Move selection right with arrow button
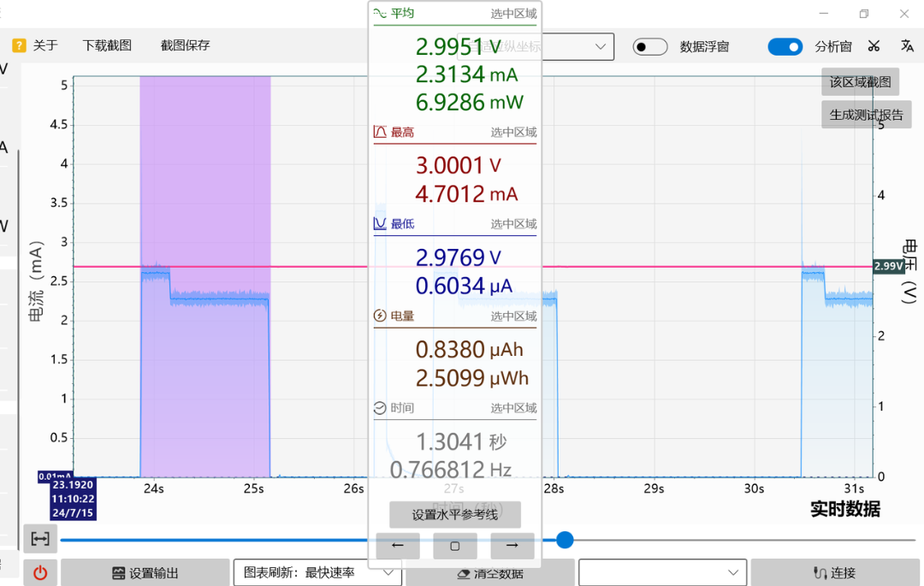This screenshot has width=924, height=586. [512, 546]
